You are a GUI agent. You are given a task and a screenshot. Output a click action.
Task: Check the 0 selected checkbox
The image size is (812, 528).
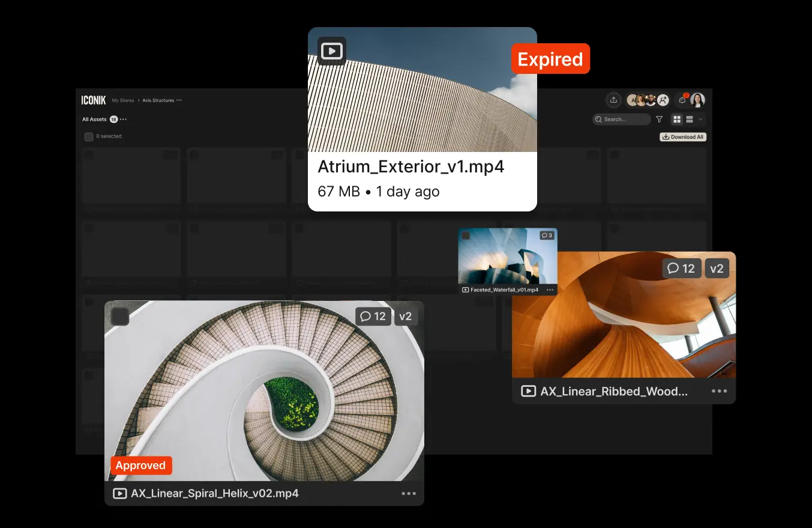[89, 136]
